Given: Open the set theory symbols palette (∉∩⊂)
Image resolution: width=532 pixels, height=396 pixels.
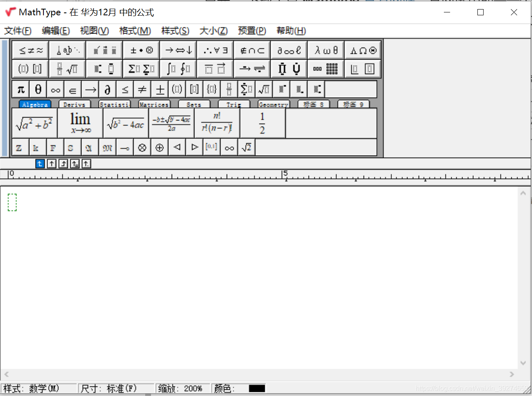Looking at the screenshot, I should (x=252, y=50).
